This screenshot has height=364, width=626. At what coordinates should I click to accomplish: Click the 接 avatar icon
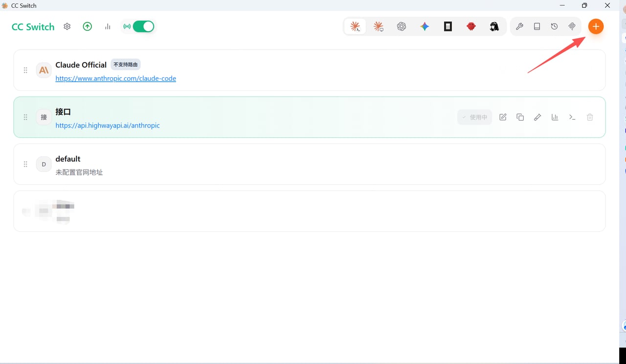coord(44,117)
